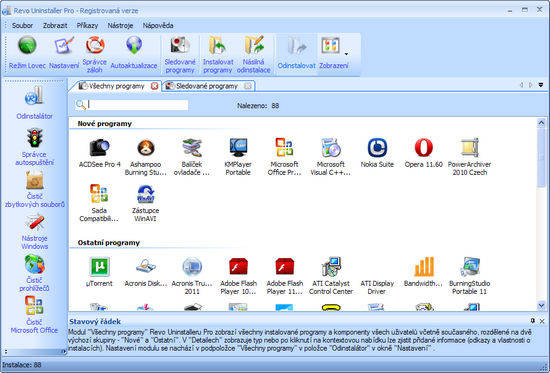
Task: Select KMPlayer Portable program
Action: tap(238, 157)
